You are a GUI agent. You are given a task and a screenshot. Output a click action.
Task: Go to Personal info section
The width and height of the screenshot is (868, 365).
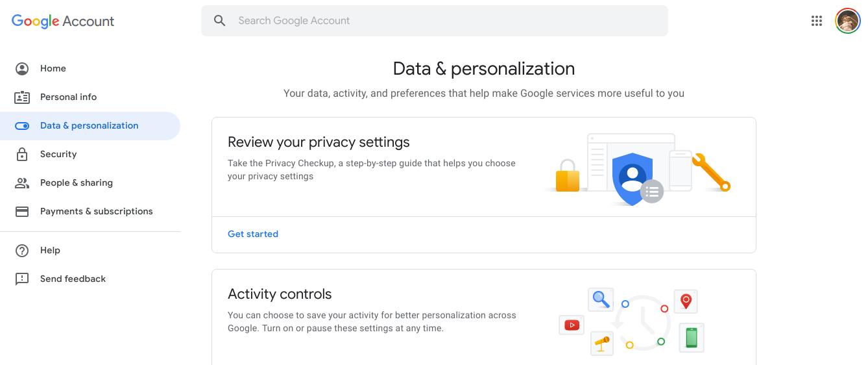[x=68, y=97]
